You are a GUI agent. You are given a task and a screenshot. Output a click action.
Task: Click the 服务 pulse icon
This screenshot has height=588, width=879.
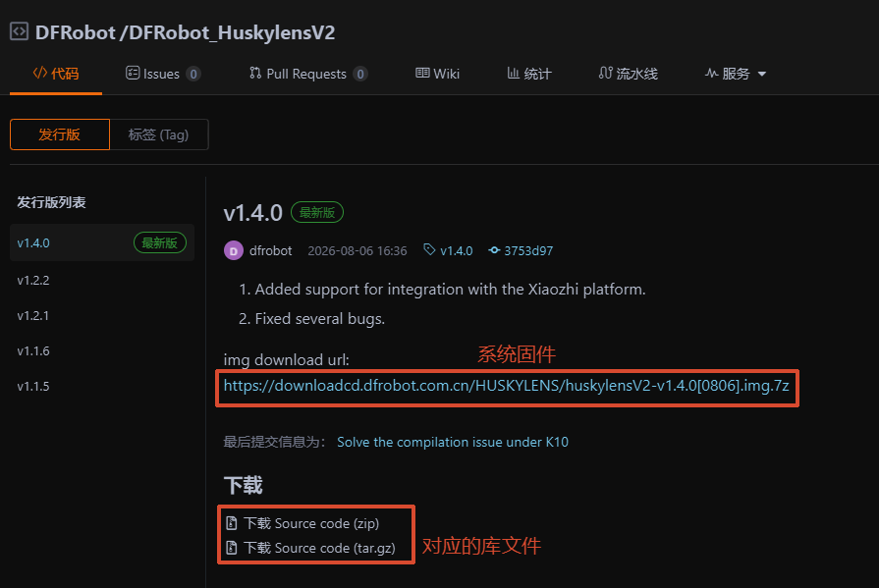click(711, 73)
